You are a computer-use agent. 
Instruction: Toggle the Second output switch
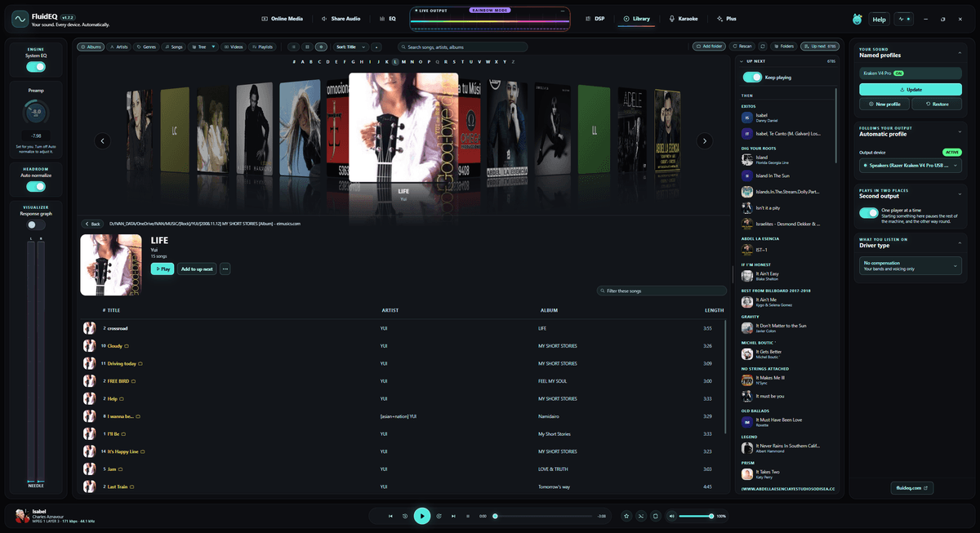coord(869,213)
